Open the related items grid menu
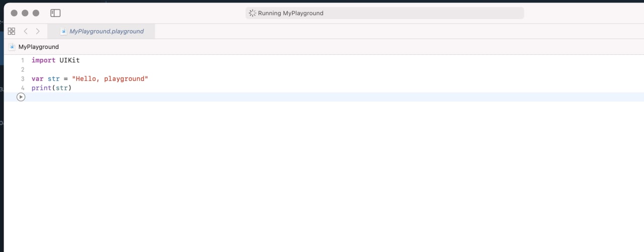This screenshot has width=644, height=252. 12,31
